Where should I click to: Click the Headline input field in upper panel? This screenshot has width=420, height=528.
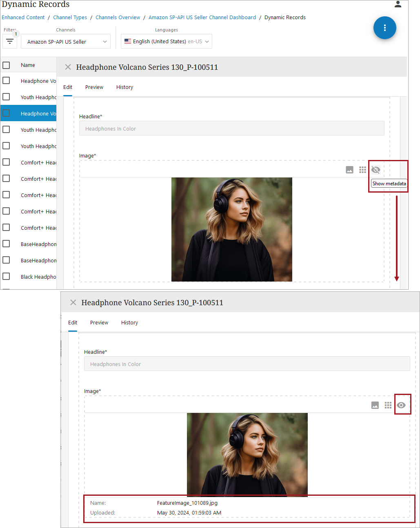tap(231, 129)
